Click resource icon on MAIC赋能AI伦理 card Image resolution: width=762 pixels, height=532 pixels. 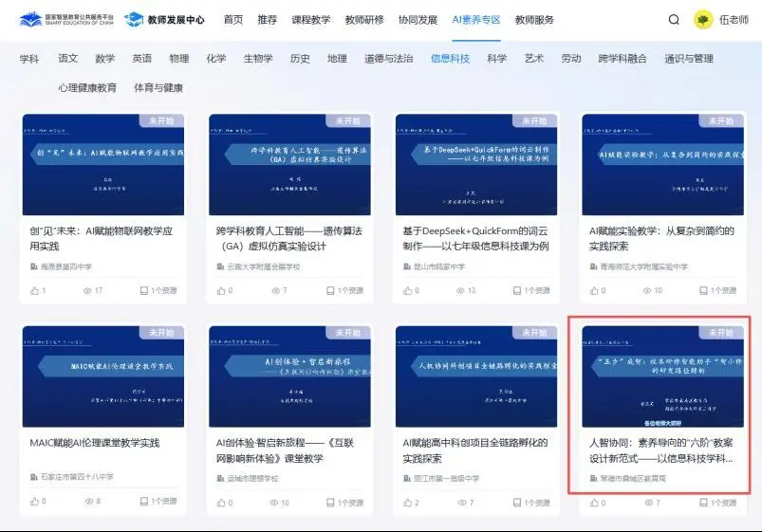[x=144, y=501]
